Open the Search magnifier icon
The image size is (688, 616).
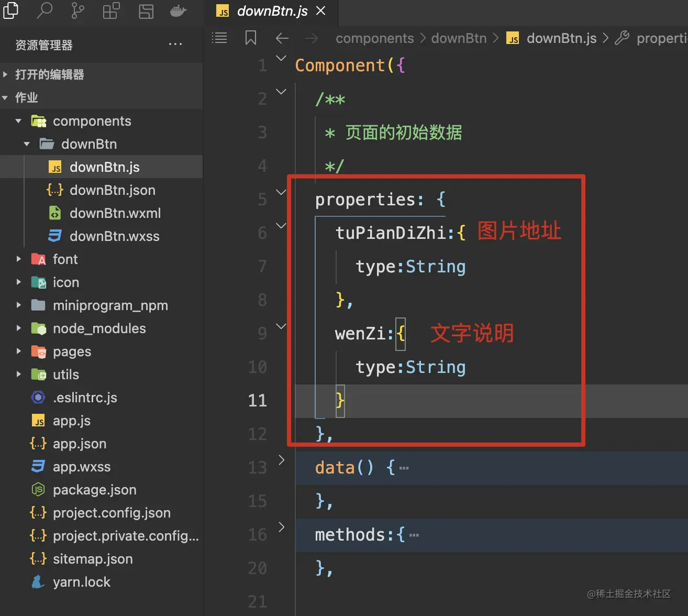tap(45, 10)
